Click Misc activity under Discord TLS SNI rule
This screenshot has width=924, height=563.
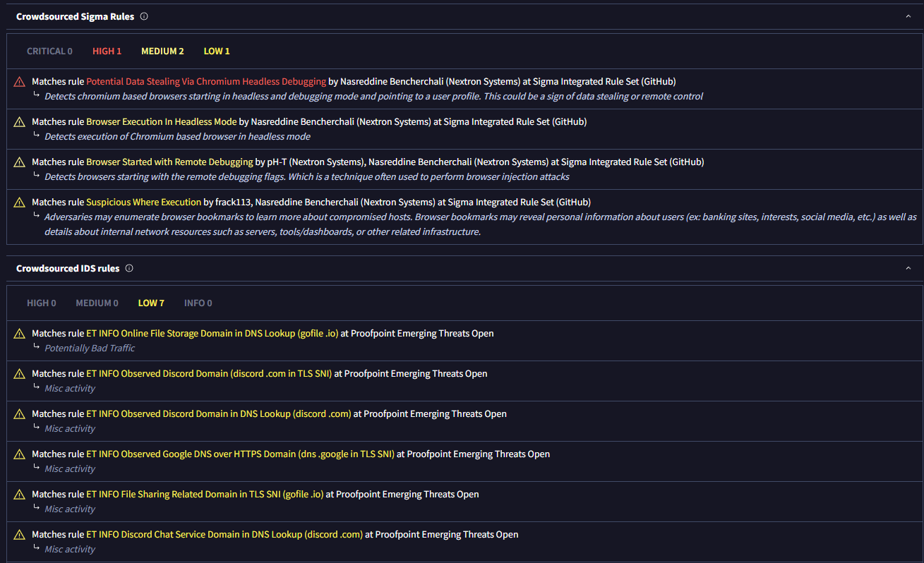70,389
